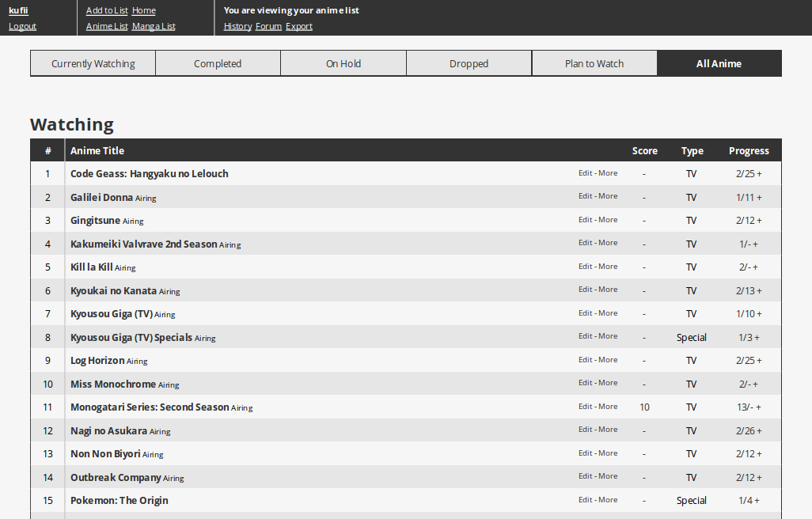Open the Miss Monochrome title

coord(113,384)
